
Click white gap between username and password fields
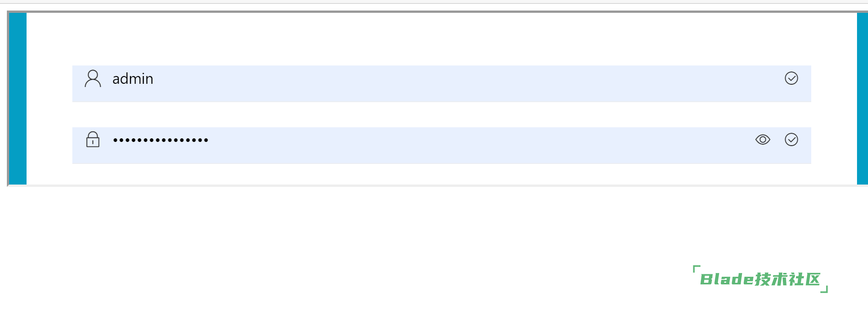pos(439,114)
